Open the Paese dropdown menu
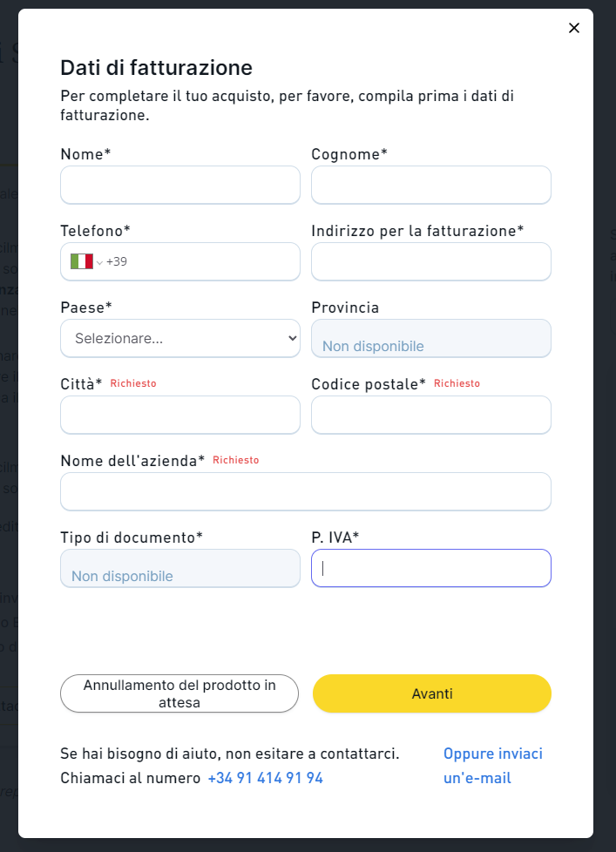The image size is (616, 852). tap(180, 338)
